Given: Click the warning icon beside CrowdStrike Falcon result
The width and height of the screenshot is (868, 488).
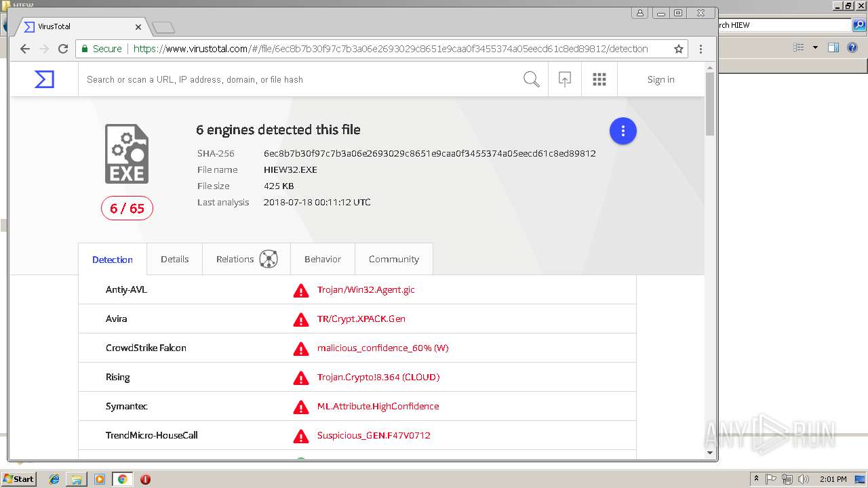Looking at the screenshot, I should click(300, 348).
